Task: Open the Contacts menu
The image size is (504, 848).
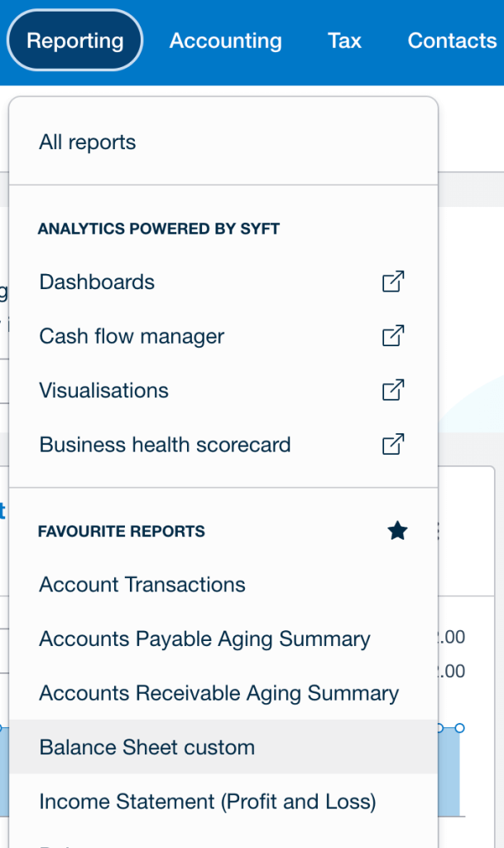Action: click(x=452, y=41)
